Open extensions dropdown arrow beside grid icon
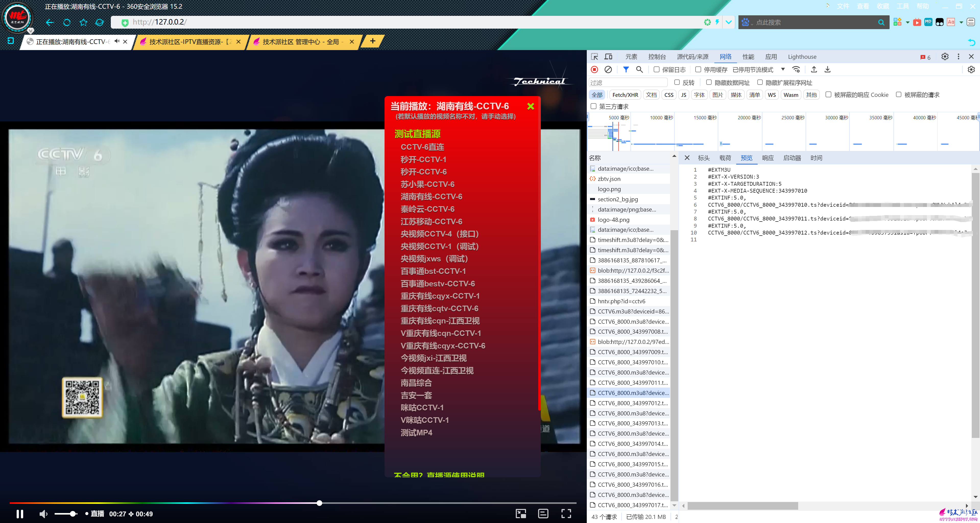Screen dimensions: 980x523 [907, 22]
